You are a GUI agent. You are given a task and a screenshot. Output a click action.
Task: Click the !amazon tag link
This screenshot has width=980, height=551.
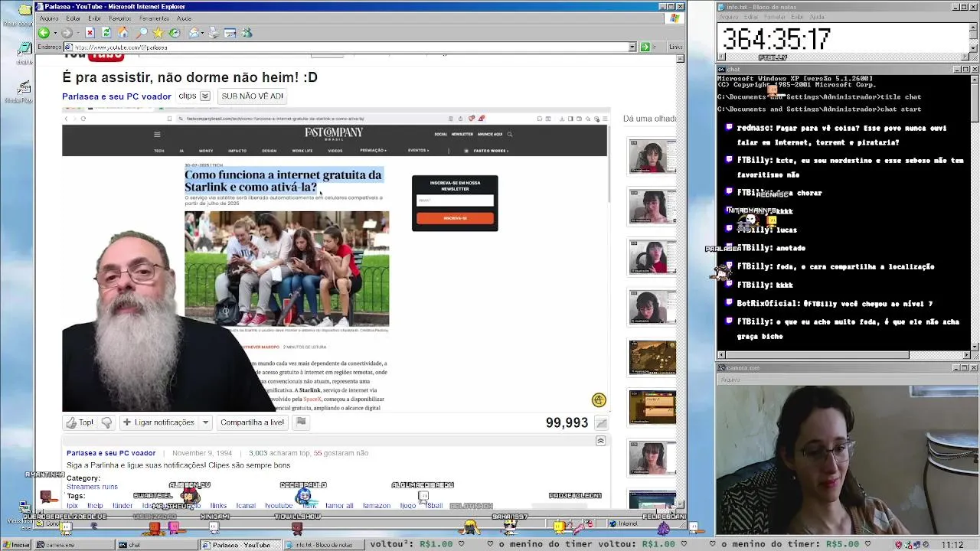[376, 506]
